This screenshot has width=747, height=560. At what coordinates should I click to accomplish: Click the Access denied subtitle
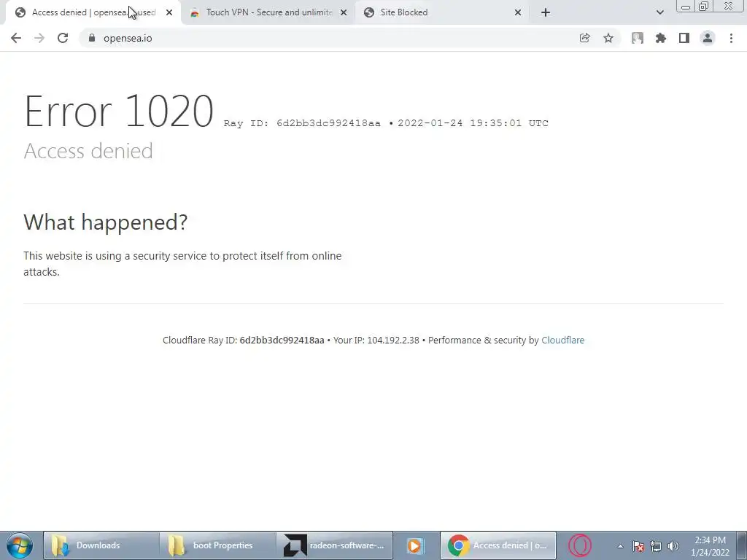click(x=88, y=151)
